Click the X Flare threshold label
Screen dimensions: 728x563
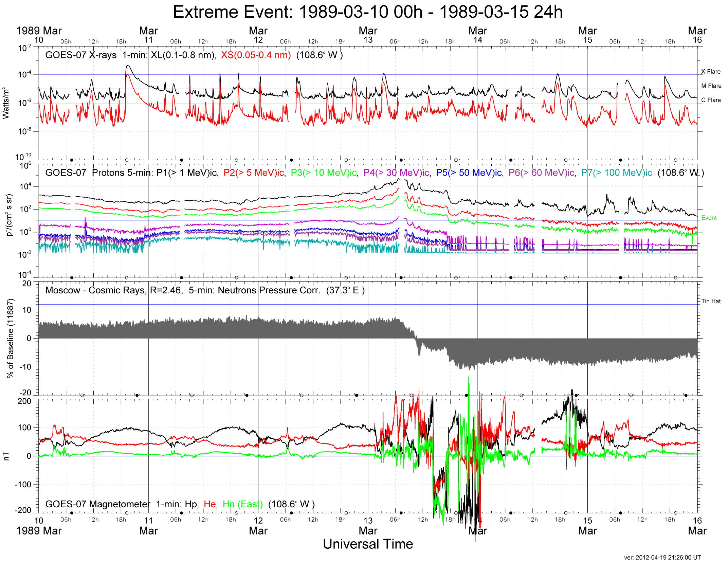click(711, 72)
